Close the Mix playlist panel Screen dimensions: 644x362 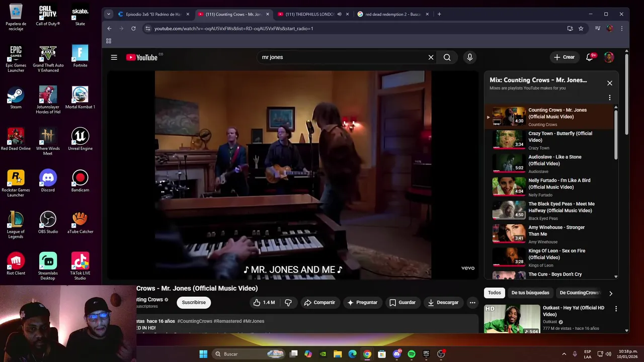(609, 83)
